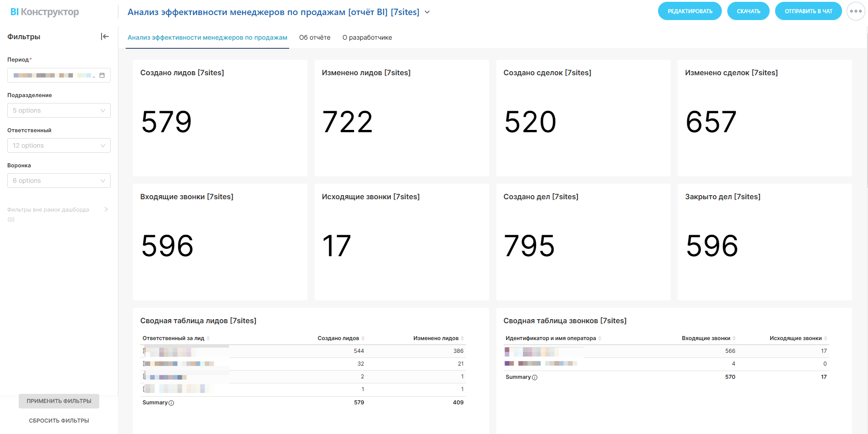The height and width of the screenshot is (434, 868).
Task: Expand Фильтры вне рамок дашборда section
Action: click(106, 210)
